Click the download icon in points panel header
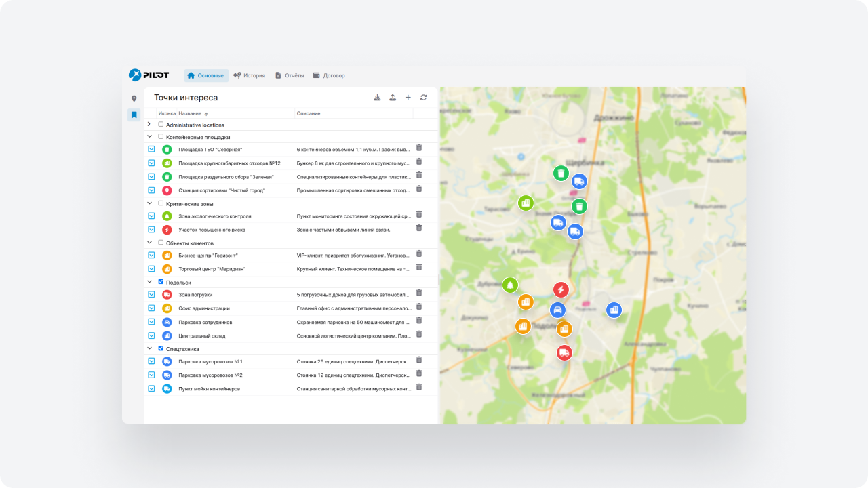This screenshot has width=868, height=488. point(377,98)
